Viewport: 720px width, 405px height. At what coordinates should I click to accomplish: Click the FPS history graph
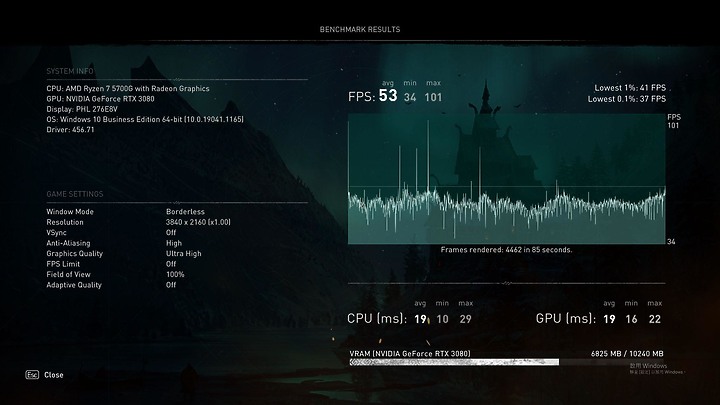click(x=506, y=179)
